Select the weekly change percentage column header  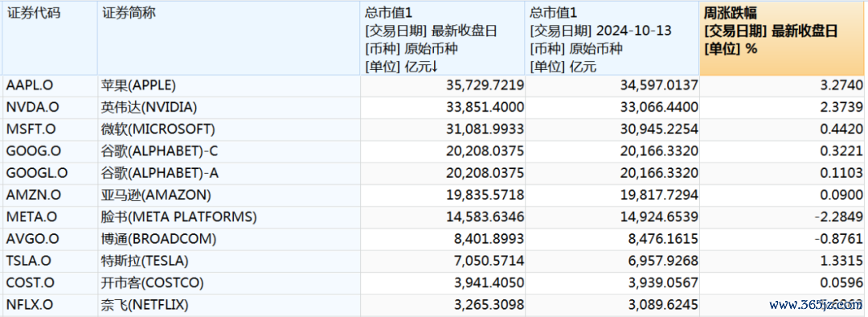click(782, 39)
